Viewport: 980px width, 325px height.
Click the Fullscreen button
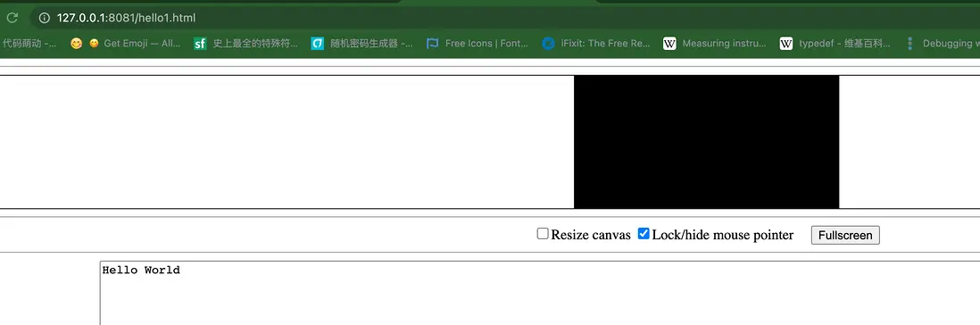coord(845,235)
